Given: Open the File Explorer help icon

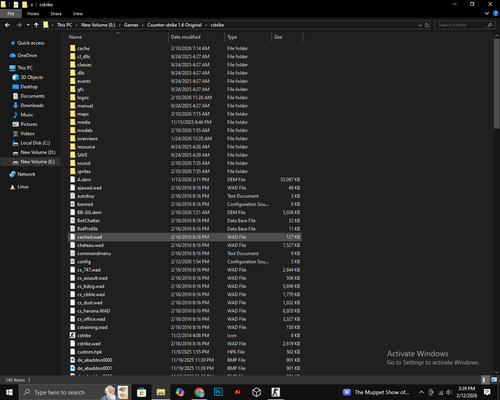Looking at the screenshot, I should (495, 13).
